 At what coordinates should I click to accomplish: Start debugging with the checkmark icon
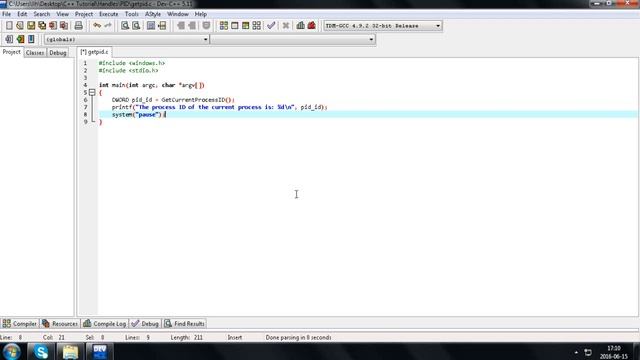tap(271, 26)
